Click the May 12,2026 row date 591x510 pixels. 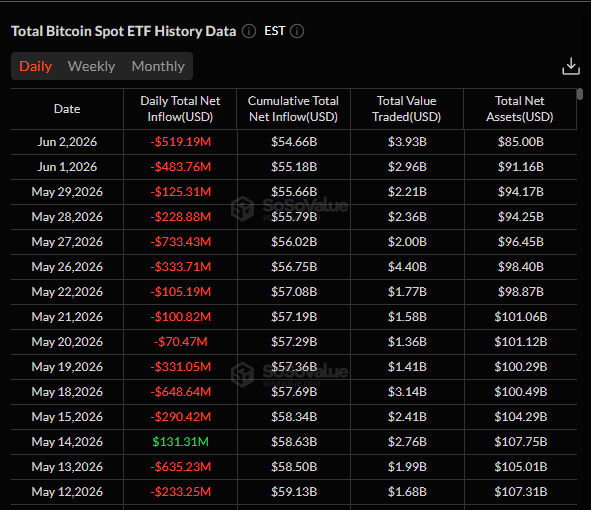tap(67, 492)
